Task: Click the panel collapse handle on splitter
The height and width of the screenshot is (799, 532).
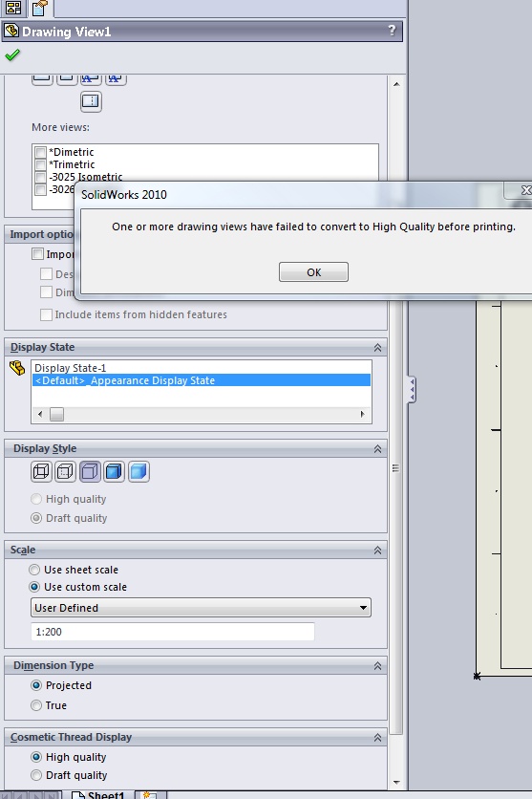Action: tap(412, 390)
